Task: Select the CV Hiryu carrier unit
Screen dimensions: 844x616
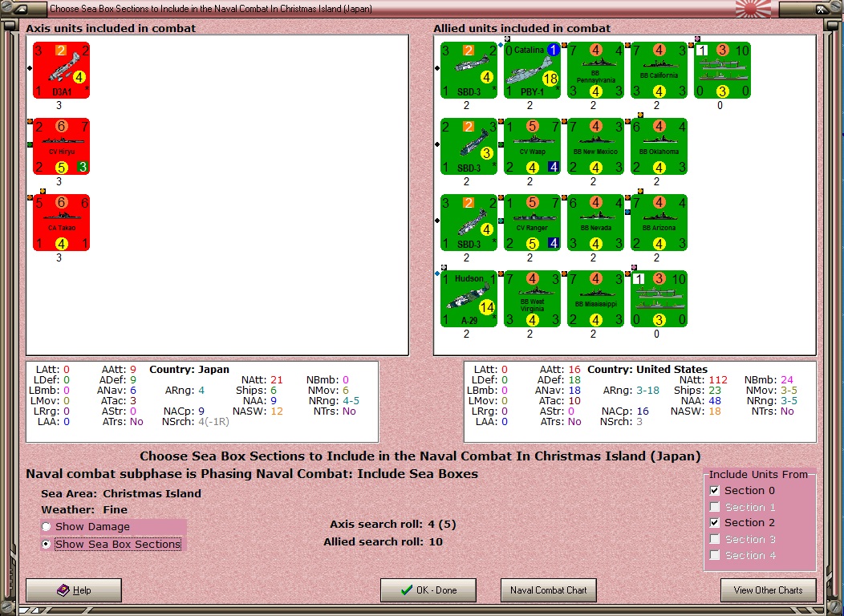Action: pyautogui.click(x=61, y=146)
